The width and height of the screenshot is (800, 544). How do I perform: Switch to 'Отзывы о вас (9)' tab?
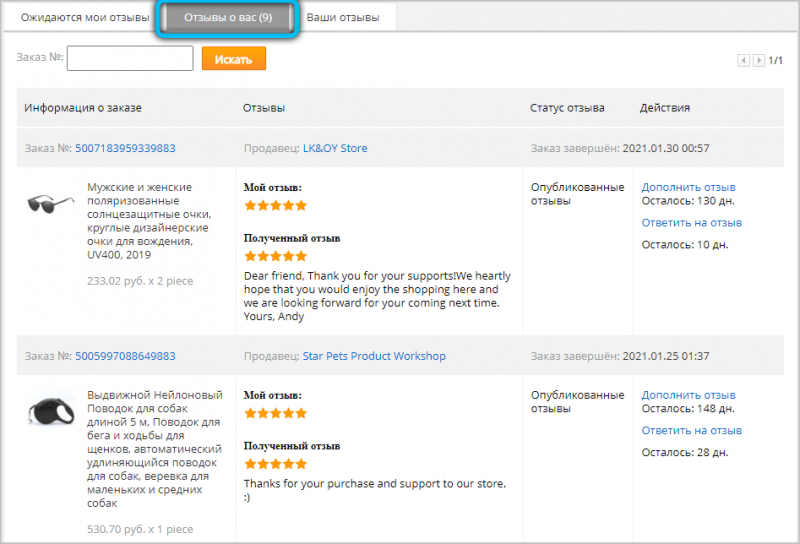coord(228,17)
